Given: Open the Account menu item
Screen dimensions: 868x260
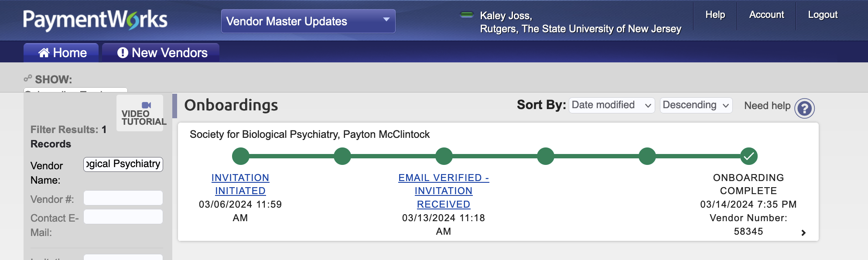Looking at the screenshot, I should (766, 15).
